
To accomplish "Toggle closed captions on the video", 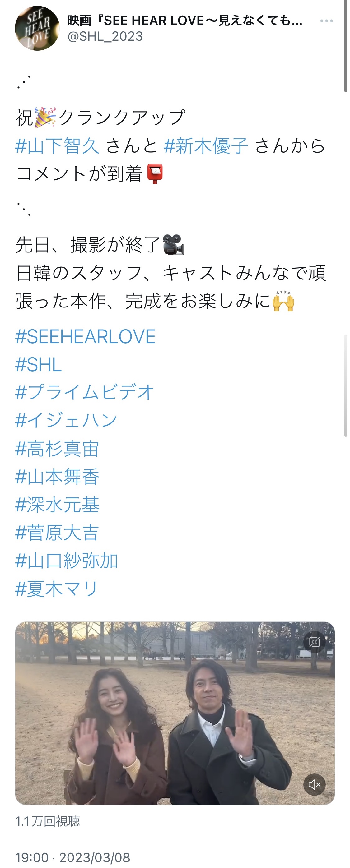I will tap(314, 642).
